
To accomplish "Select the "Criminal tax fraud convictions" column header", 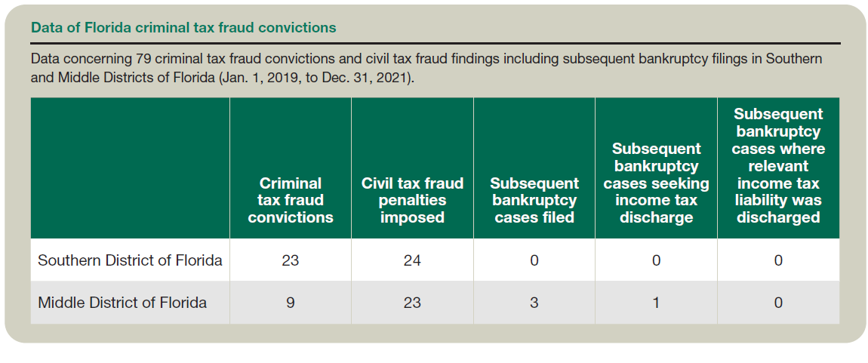I will 291,200.
